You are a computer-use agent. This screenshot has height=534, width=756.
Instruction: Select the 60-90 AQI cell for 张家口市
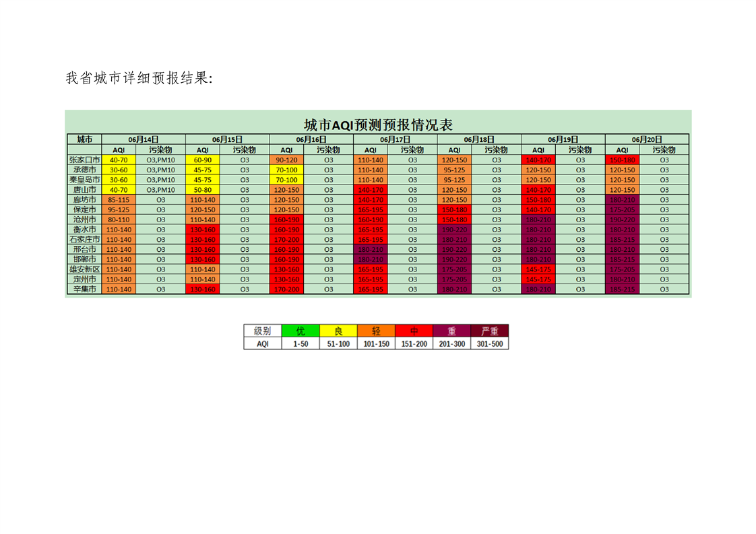pyautogui.click(x=203, y=160)
